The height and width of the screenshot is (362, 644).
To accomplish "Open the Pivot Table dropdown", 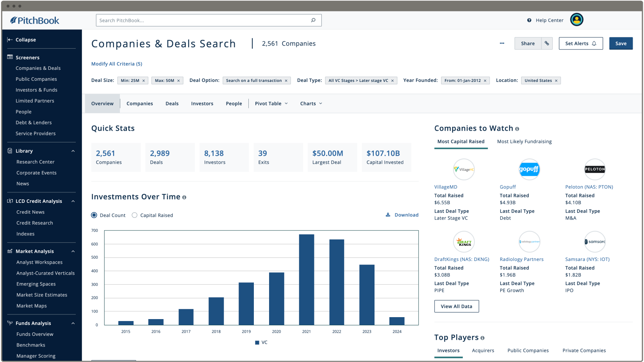I will click(271, 103).
